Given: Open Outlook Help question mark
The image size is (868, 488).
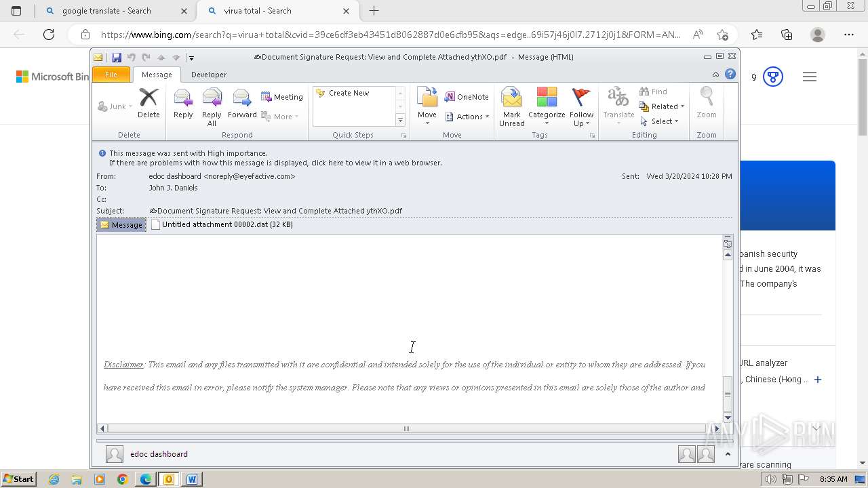Looking at the screenshot, I should pos(730,75).
